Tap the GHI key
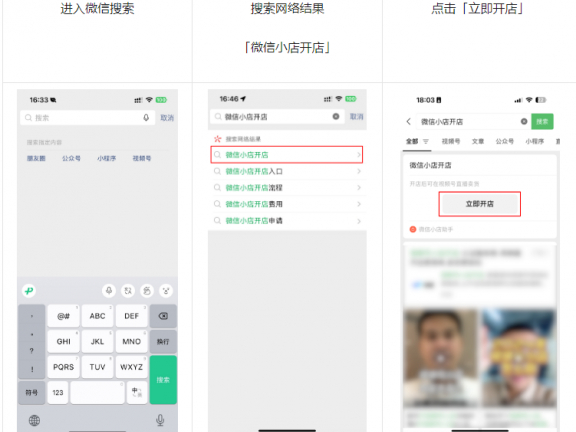 (x=63, y=342)
